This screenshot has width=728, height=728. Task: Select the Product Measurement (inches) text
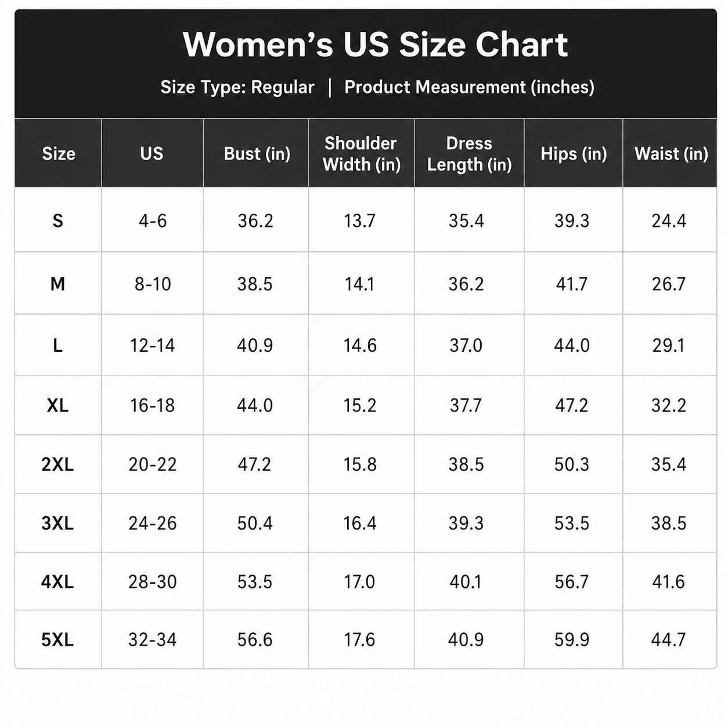[x=469, y=87]
